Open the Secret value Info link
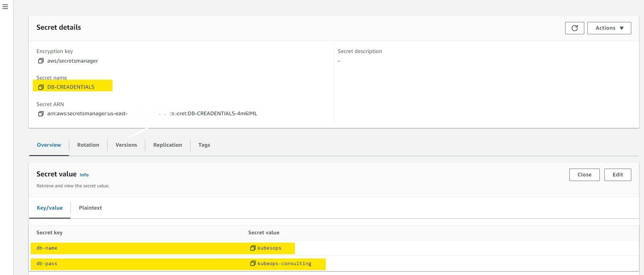The width and height of the screenshot is (644, 275). tap(84, 175)
